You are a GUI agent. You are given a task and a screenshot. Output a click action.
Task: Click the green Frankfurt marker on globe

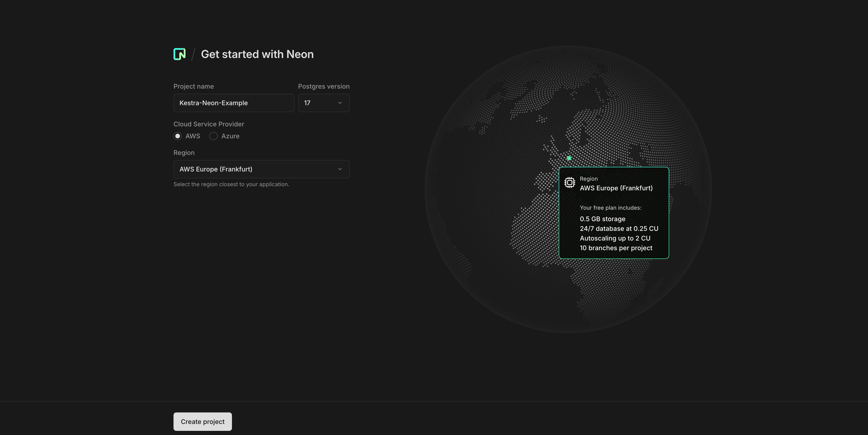tap(569, 158)
